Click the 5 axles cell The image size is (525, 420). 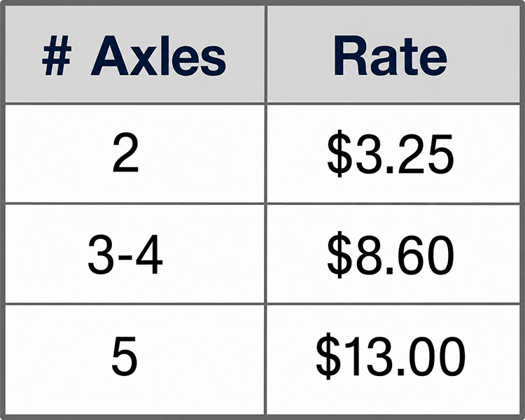click(x=134, y=360)
